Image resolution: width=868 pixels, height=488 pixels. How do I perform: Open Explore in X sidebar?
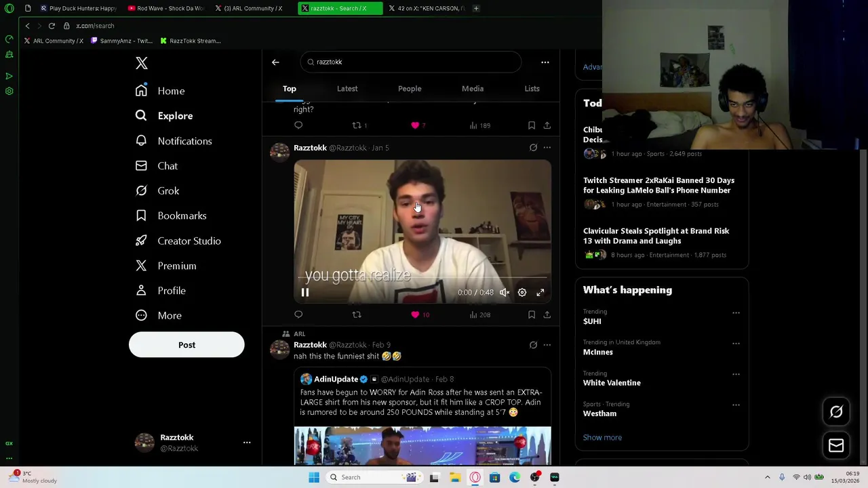(x=164, y=116)
